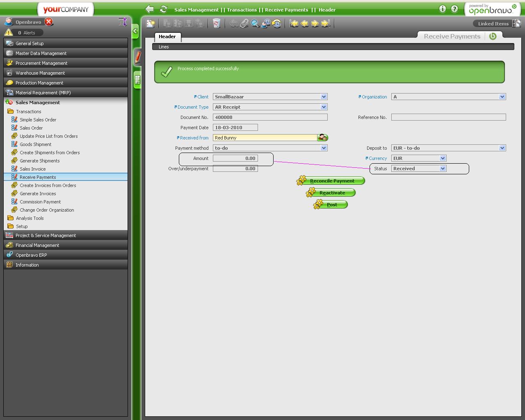This screenshot has width=525, height=420.
Task: Open the business partner selector for Red Bunny
Action: coord(323,138)
